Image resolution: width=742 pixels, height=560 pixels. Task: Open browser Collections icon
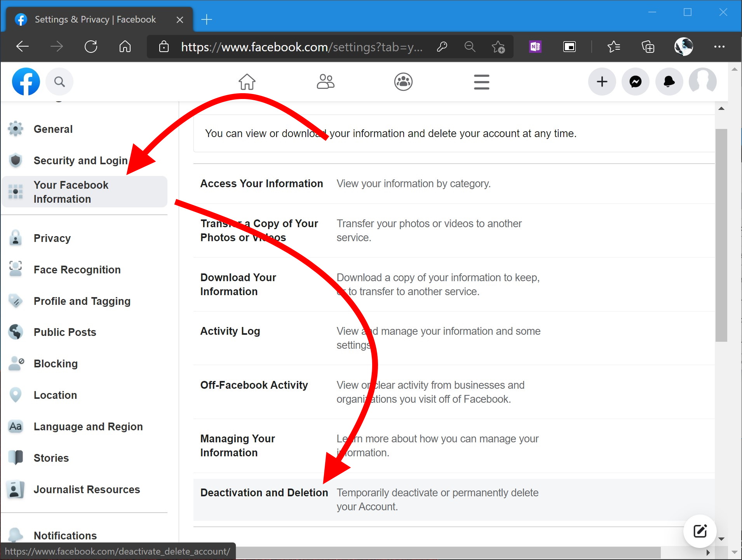click(x=648, y=47)
